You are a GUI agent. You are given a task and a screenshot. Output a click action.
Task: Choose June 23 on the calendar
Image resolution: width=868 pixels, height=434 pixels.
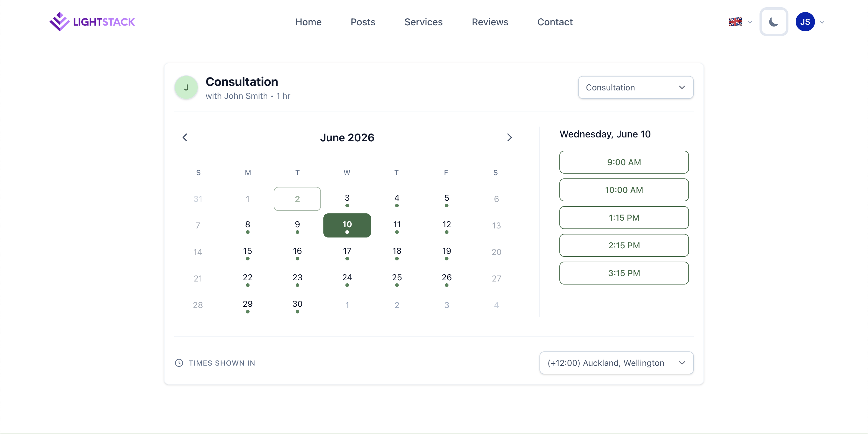pos(297,279)
